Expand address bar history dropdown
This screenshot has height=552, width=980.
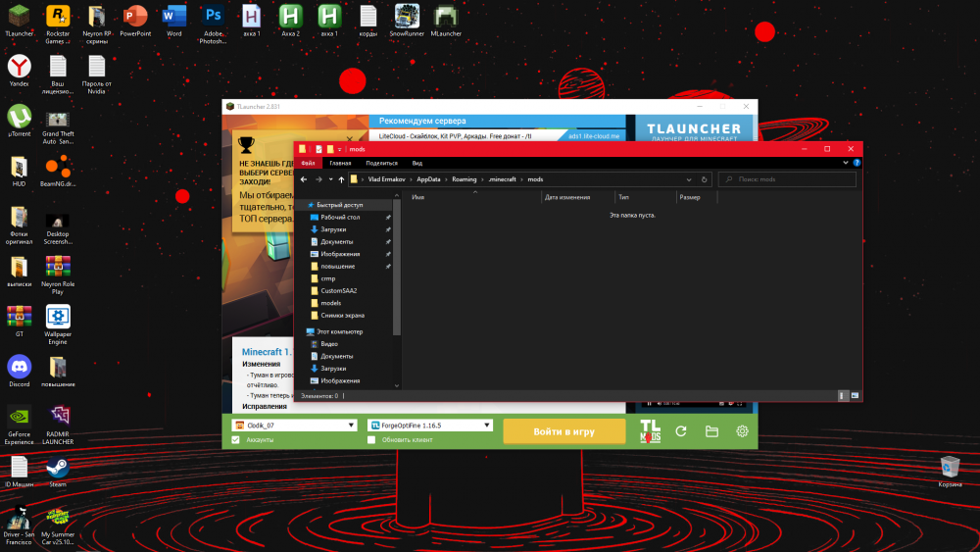[689, 179]
